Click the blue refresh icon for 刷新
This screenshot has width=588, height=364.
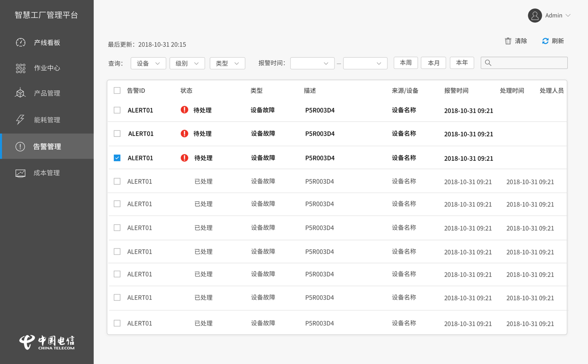coord(545,41)
